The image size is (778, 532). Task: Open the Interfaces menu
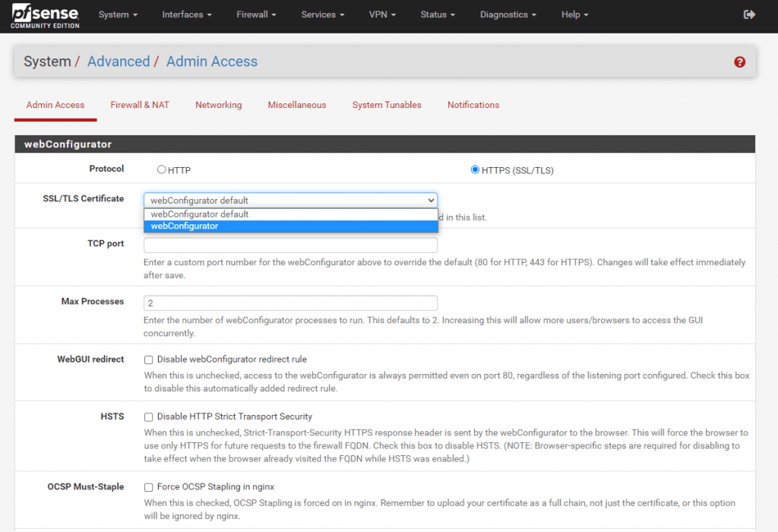(x=187, y=15)
